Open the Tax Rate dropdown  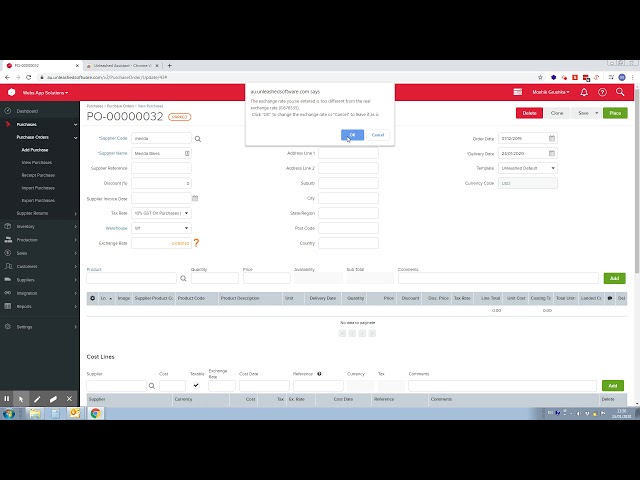point(161,213)
